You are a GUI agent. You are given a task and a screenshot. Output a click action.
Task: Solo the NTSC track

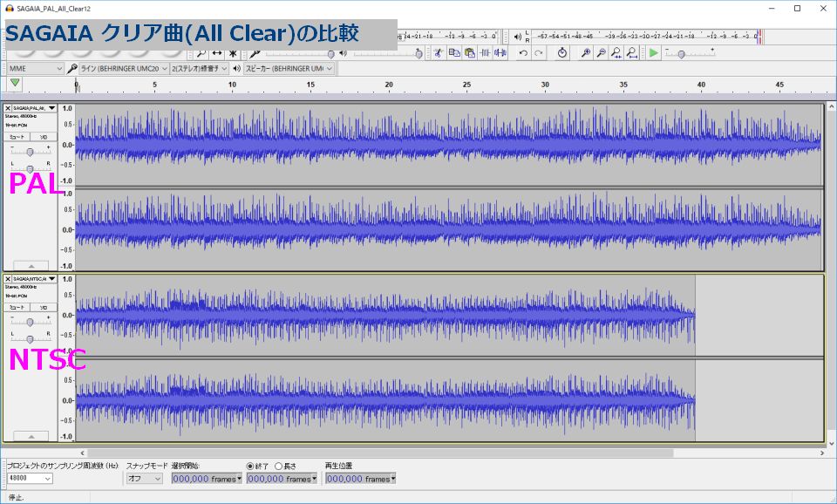pos(43,308)
